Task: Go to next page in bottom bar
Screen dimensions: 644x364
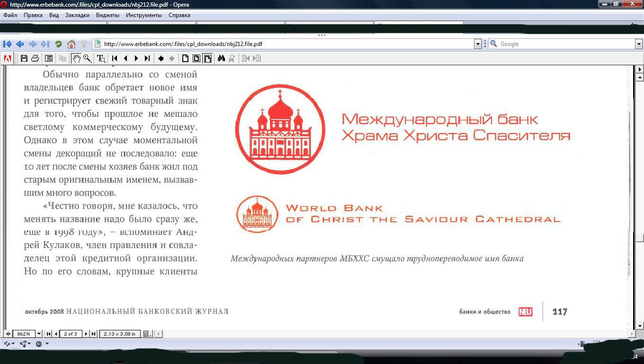Action: coord(86,334)
